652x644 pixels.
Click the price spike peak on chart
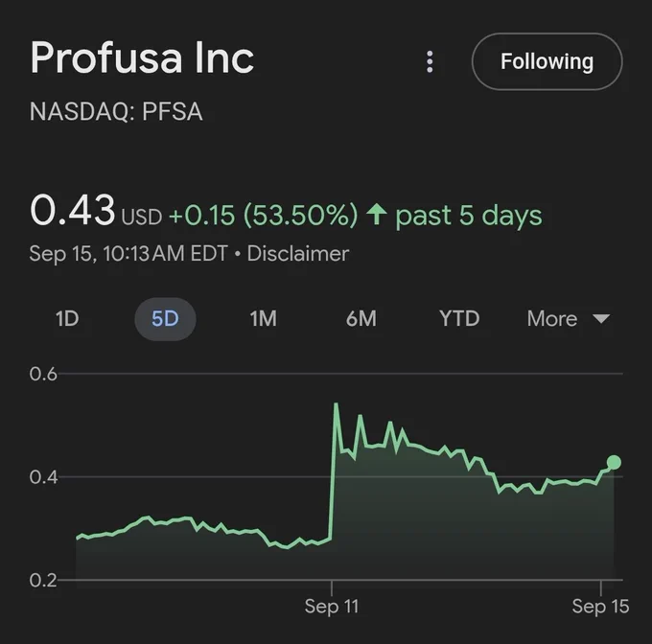[x=336, y=403]
